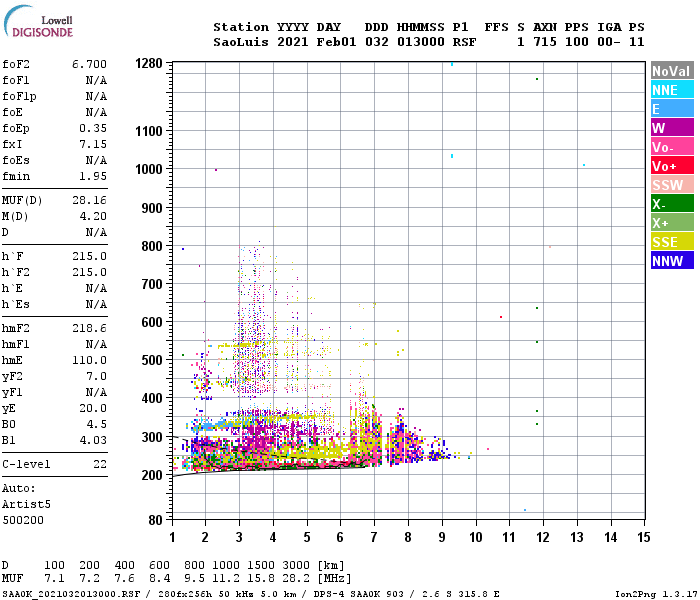Click the 1280 km axis label

[149, 63]
